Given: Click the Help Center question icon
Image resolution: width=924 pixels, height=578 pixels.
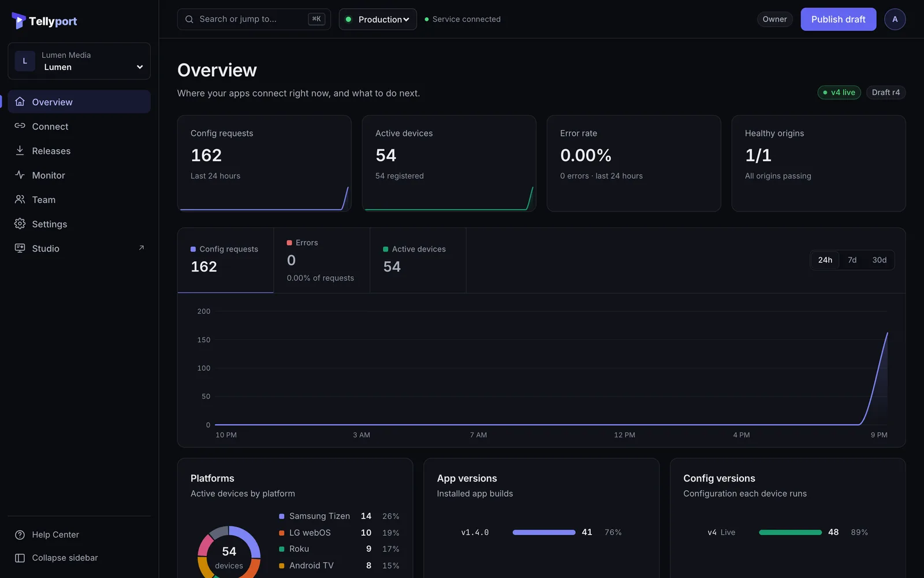Looking at the screenshot, I should coord(20,535).
